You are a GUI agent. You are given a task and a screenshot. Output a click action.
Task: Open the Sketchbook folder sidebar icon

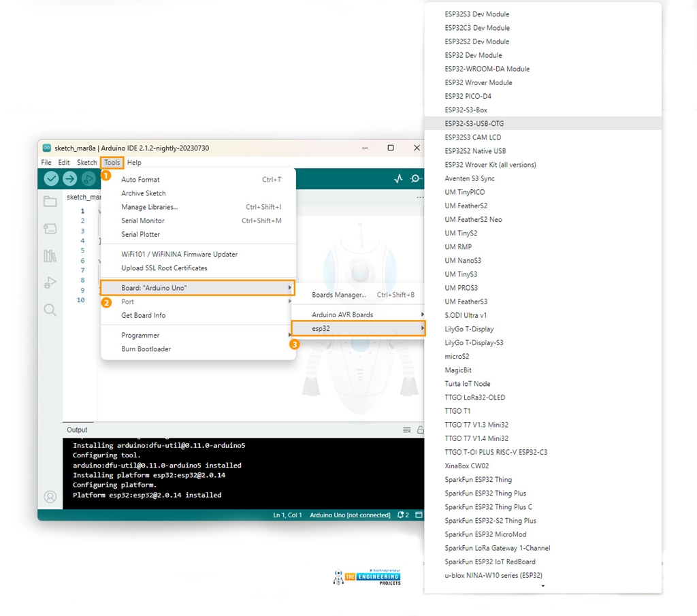pos(50,201)
